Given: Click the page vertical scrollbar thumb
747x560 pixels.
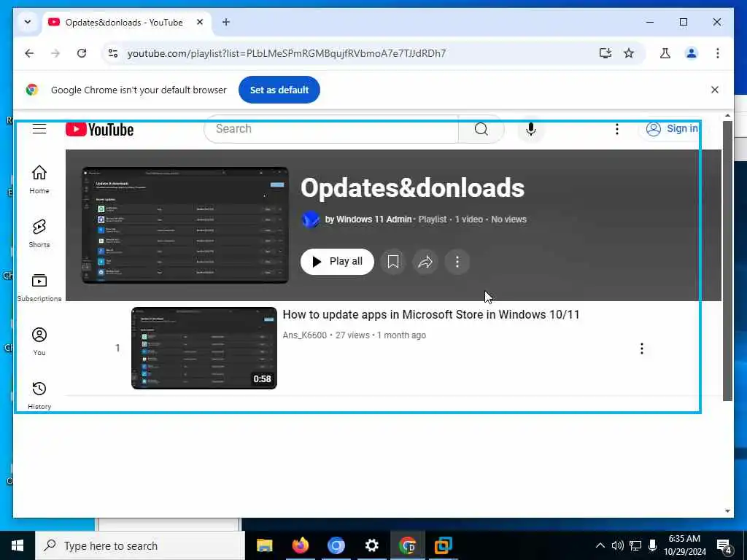Looking at the screenshot, I should [x=727, y=261].
